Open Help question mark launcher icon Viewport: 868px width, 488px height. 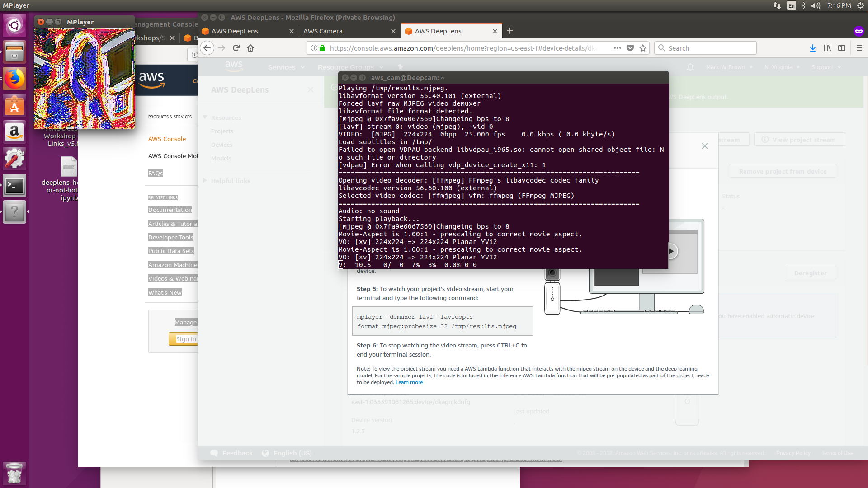[14, 212]
